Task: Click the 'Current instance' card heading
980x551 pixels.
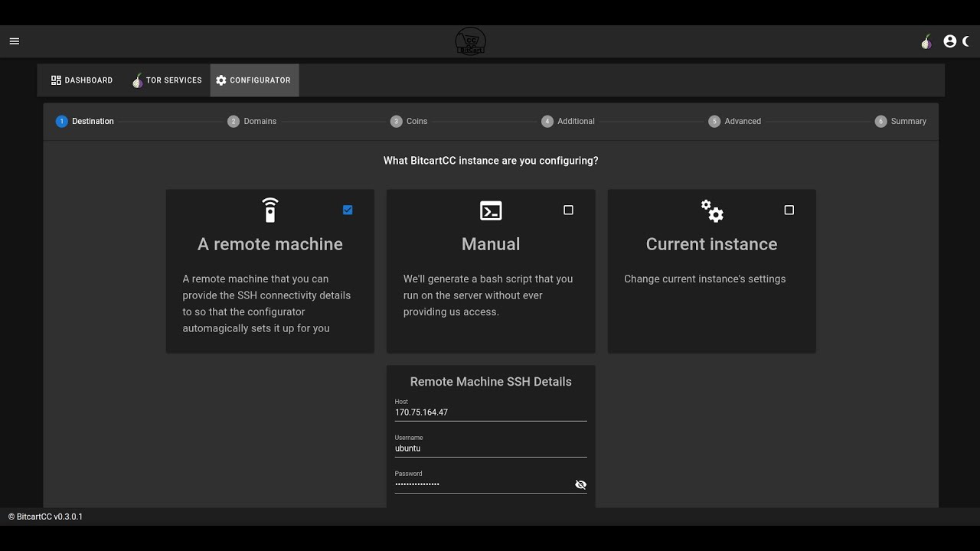Action: click(x=711, y=244)
